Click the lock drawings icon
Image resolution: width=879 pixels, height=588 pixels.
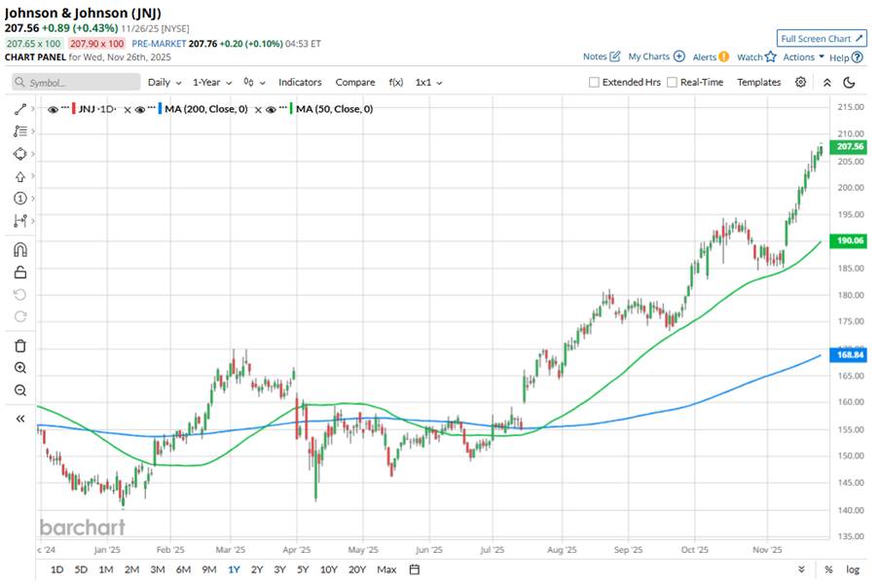click(x=19, y=273)
